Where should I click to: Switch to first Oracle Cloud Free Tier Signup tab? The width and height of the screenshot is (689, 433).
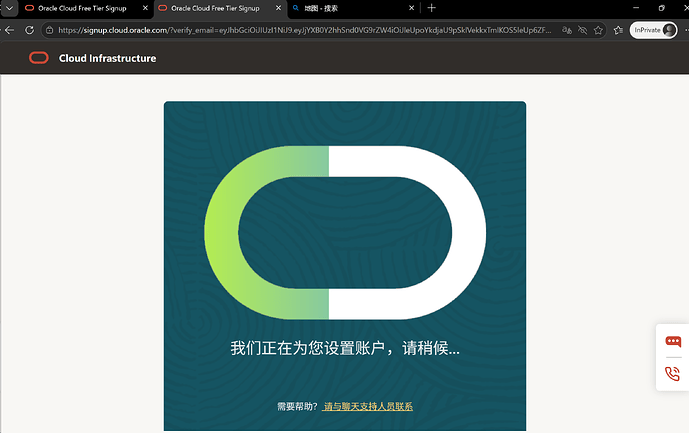coord(82,8)
